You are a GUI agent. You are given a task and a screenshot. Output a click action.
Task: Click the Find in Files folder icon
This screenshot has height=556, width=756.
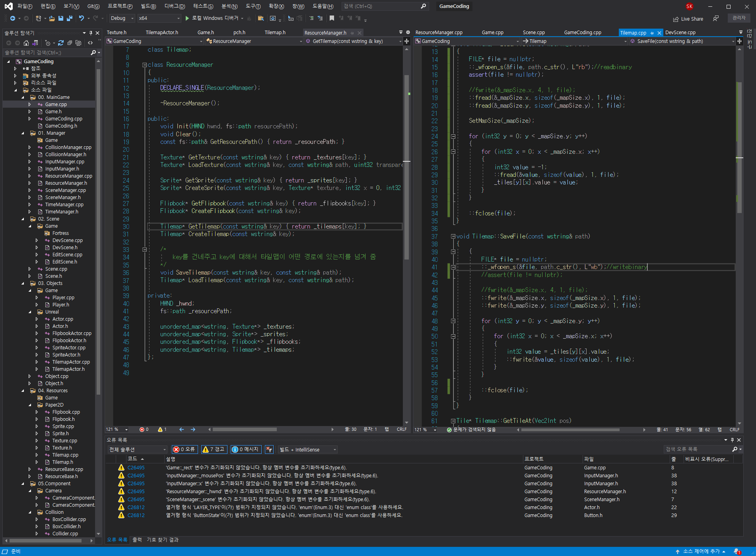(x=261, y=18)
